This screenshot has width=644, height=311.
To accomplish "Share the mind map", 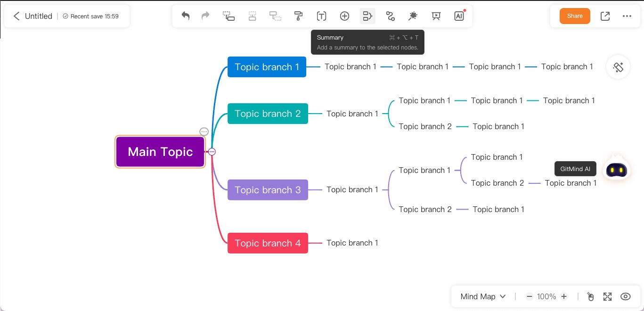I will [x=575, y=16].
